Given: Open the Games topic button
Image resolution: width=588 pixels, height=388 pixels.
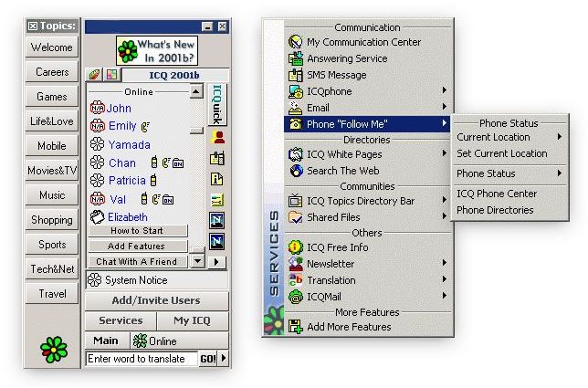Looking at the screenshot, I should [52, 97].
